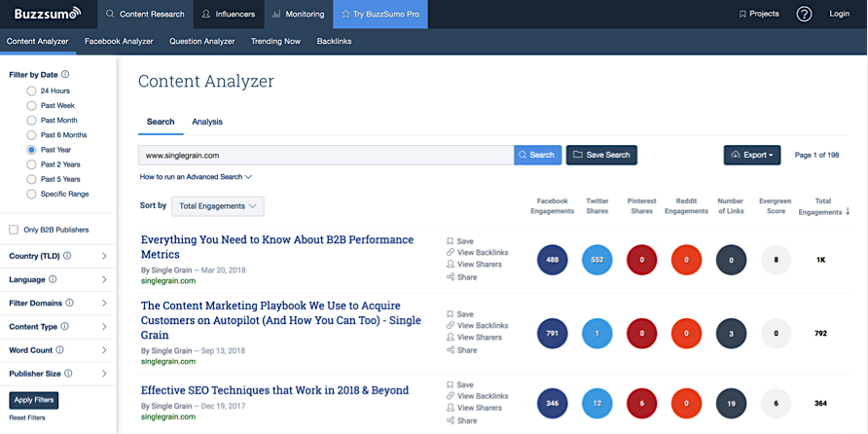Save the Content Marketing Playbook article
The image size is (868, 434).
(460, 314)
